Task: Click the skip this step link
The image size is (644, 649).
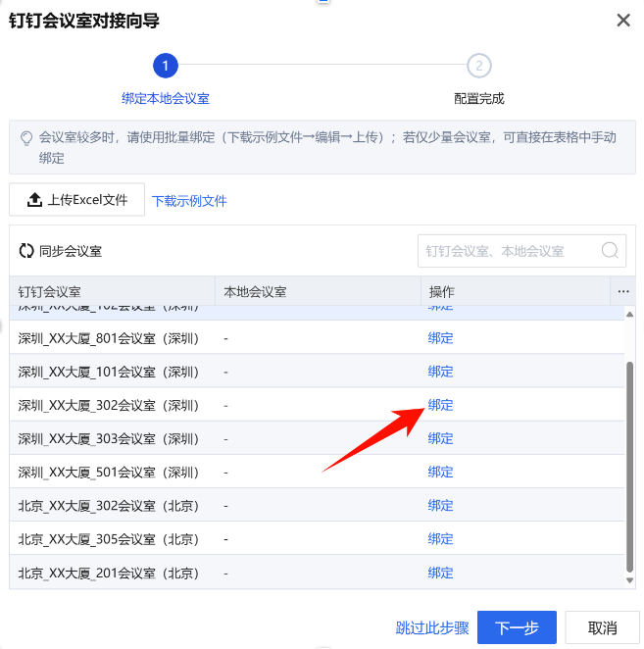Action: pyautogui.click(x=432, y=627)
